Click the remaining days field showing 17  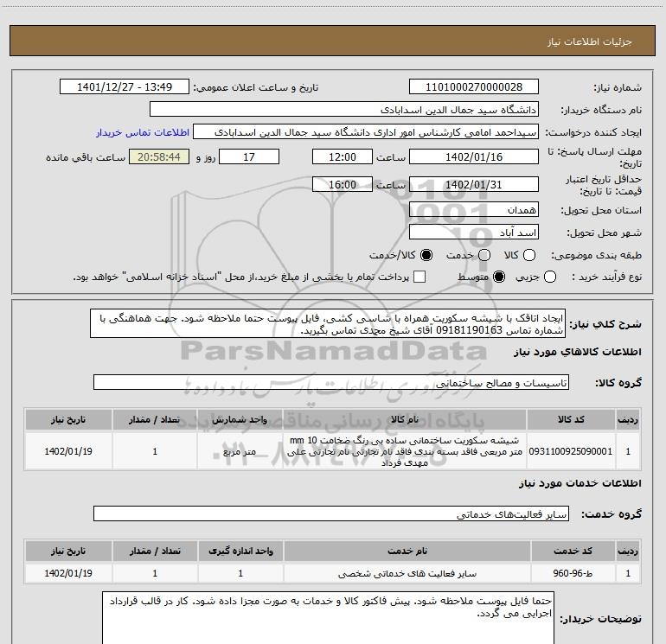tap(249, 156)
